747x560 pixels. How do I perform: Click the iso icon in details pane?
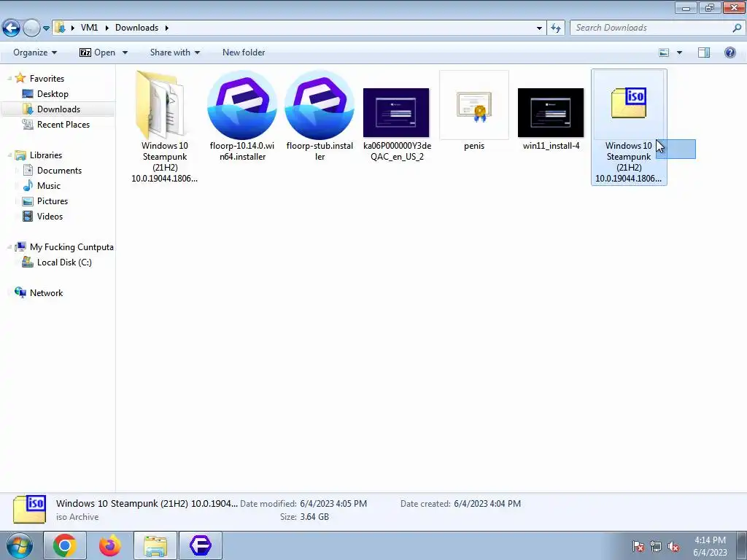coord(29,508)
